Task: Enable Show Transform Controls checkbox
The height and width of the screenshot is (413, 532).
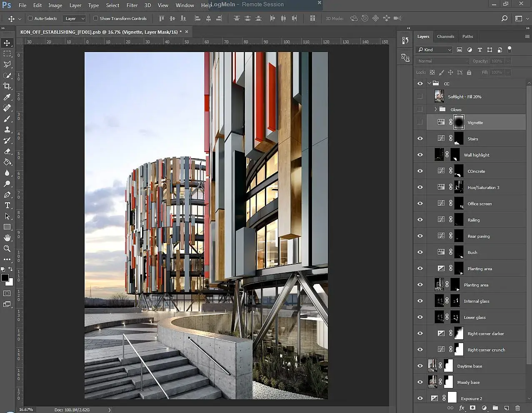Action: pos(96,18)
